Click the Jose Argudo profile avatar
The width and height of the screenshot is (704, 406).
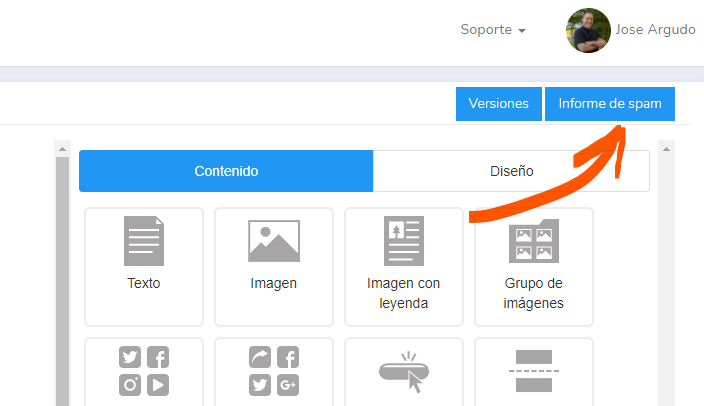click(x=588, y=30)
